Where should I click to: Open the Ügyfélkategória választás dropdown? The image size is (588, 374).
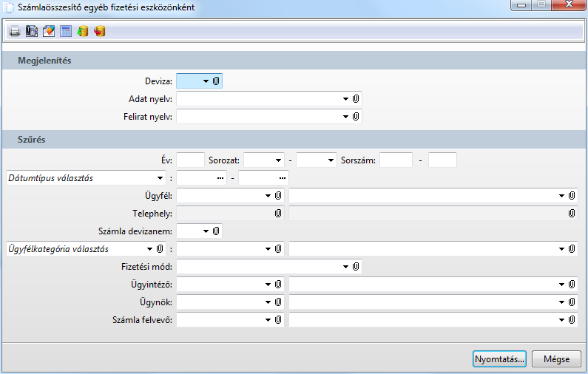click(x=149, y=249)
